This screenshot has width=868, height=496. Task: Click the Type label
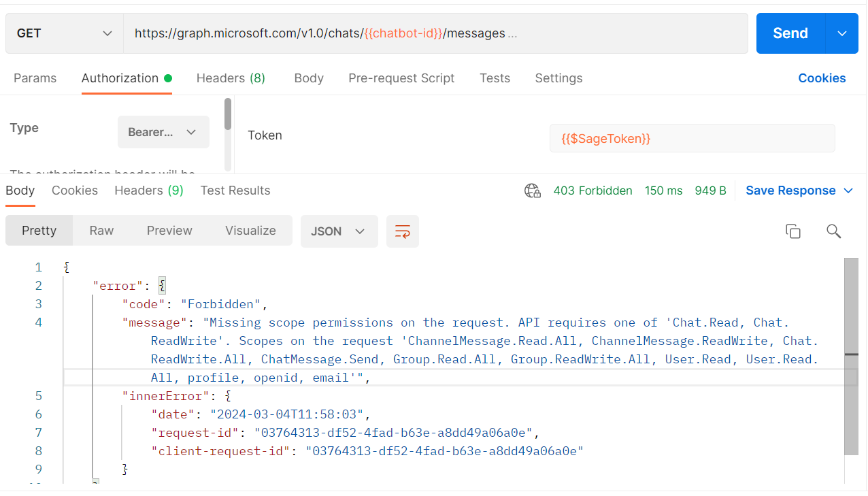(x=24, y=128)
